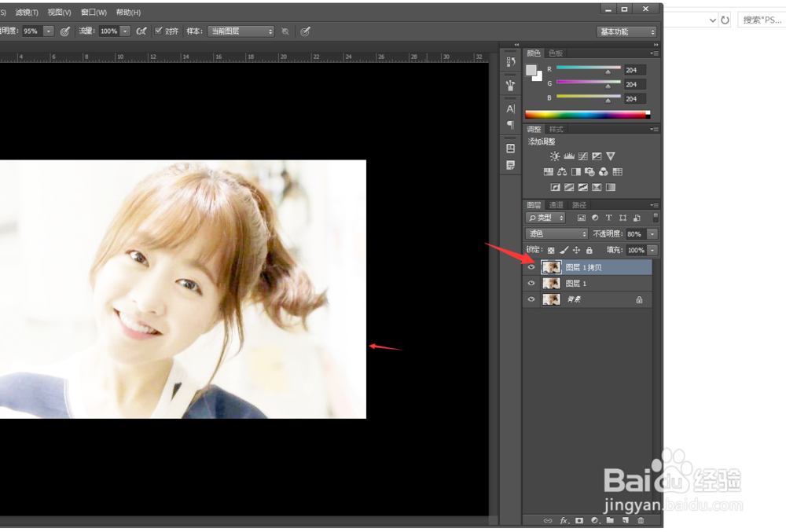This screenshot has height=532, width=786.
Task: Open the 样本 当前图层 dropdown
Action: [241, 31]
